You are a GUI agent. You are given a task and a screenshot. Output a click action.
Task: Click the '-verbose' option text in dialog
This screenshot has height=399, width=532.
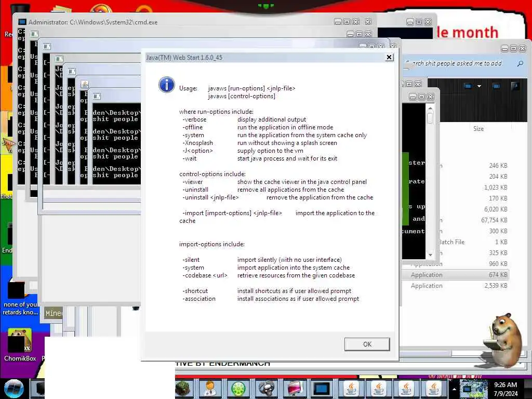pos(194,119)
